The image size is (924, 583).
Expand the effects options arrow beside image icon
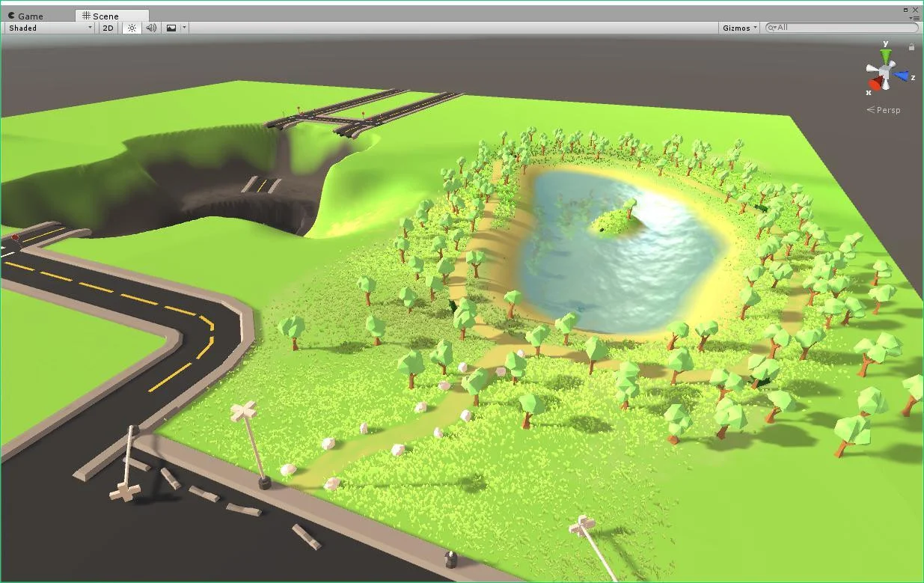185,28
